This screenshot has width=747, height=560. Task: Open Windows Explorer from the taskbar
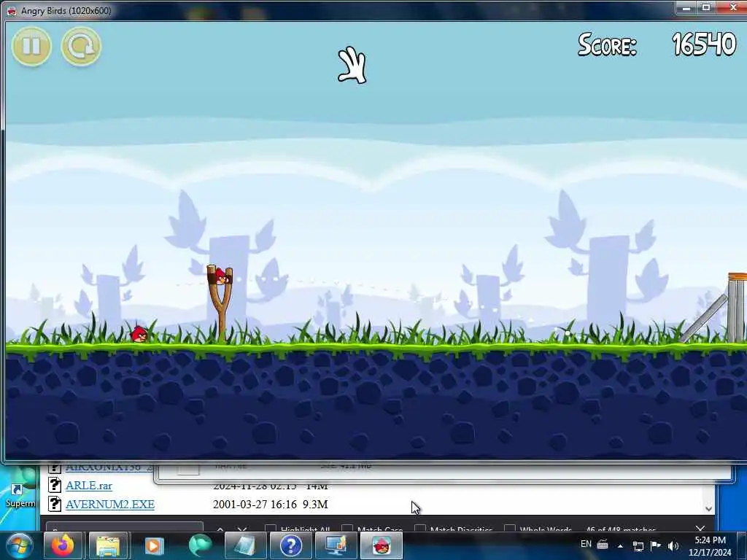click(108, 545)
